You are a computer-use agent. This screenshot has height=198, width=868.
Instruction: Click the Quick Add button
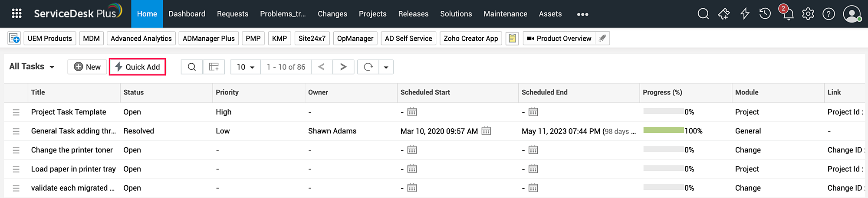click(x=137, y=67)
